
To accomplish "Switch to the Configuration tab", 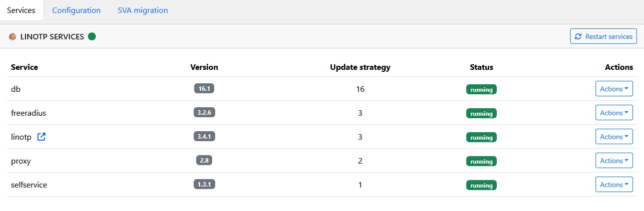I will click(x=76, y=10).
